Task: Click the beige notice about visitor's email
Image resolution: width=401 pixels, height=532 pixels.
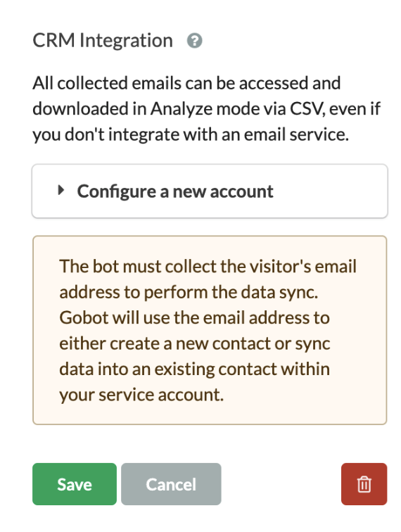Action: (210, 330)
